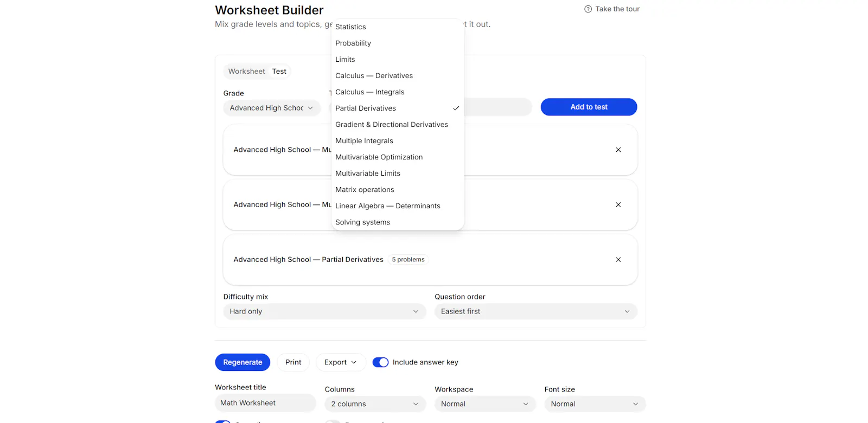
Task: Open the Workspace dropdown
Action: point(485,404)
